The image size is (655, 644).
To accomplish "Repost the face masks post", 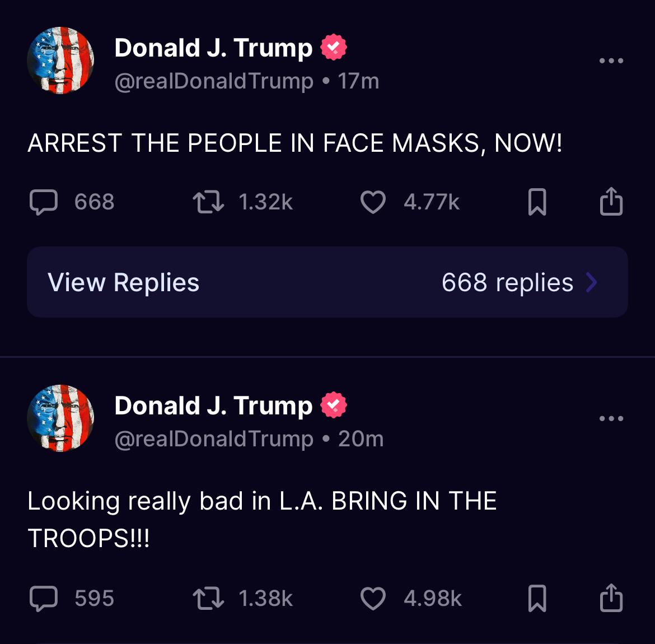I will pyautogui.click(x=208, y=202).
